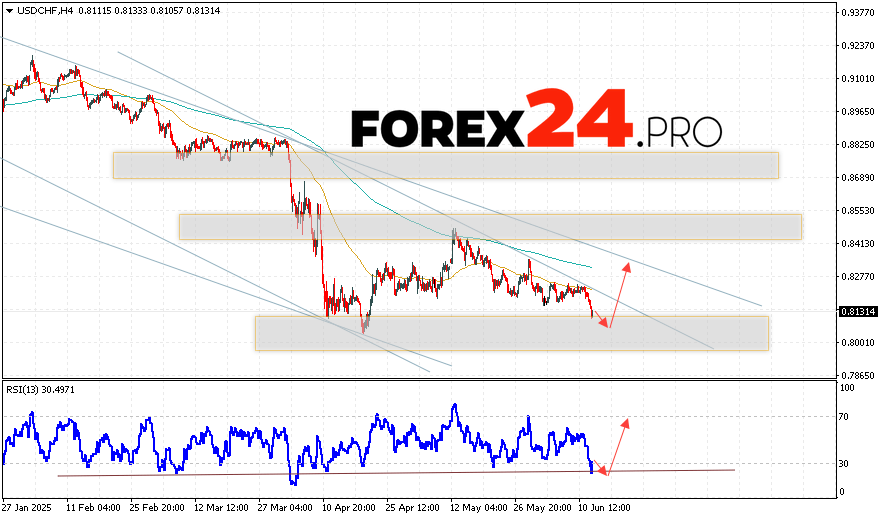The width and height of the screenshot is (882, 519).
Task: Click the 0.80010 price axis label
Action: click(x=858, y=343)
